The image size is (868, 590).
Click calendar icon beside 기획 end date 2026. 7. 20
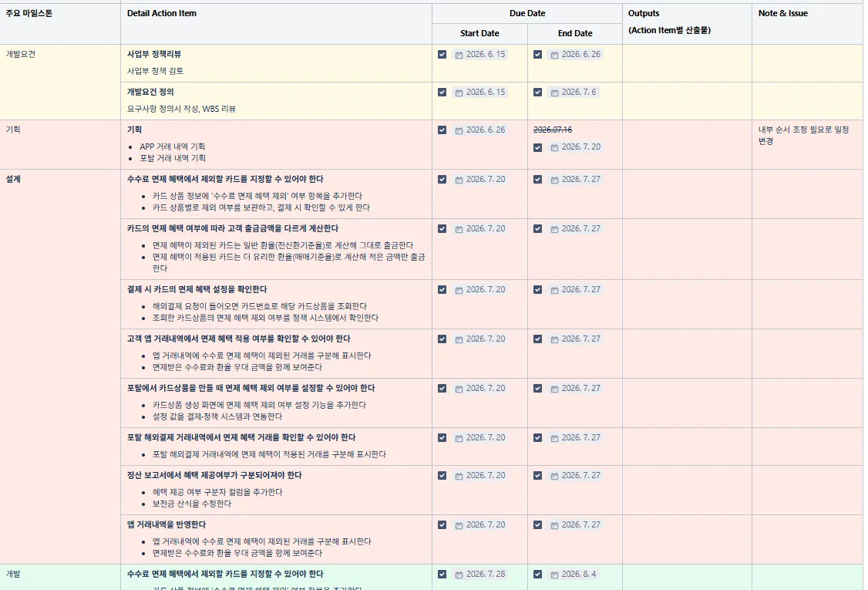pos(554,147)
